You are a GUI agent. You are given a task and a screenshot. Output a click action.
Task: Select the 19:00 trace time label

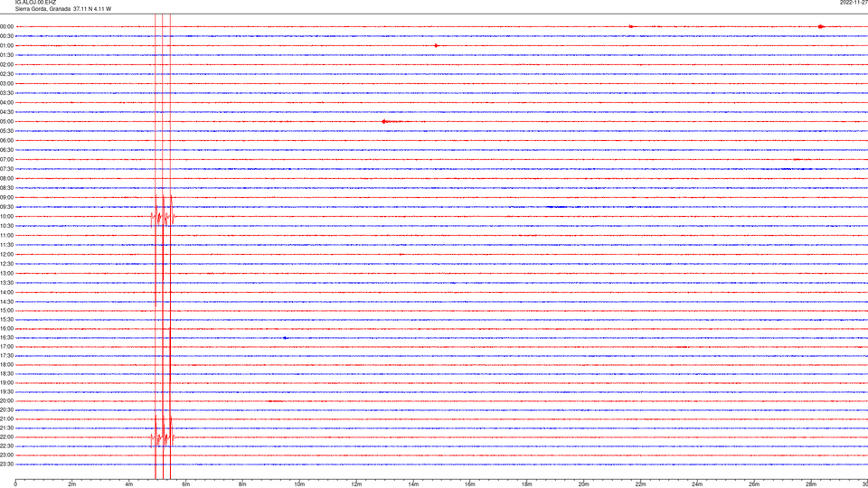pyautogui.click(x=6, y=383)
